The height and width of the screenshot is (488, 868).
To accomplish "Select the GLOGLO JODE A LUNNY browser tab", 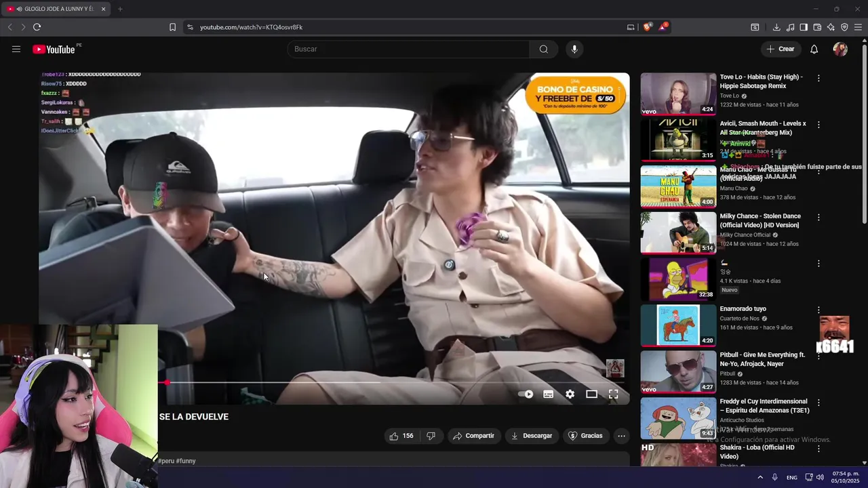I will (57, 9).
